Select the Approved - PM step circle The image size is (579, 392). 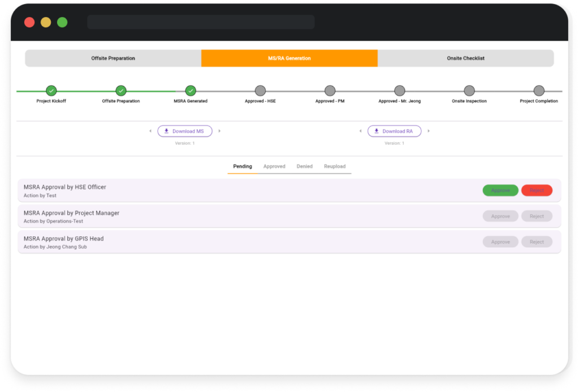330,91
